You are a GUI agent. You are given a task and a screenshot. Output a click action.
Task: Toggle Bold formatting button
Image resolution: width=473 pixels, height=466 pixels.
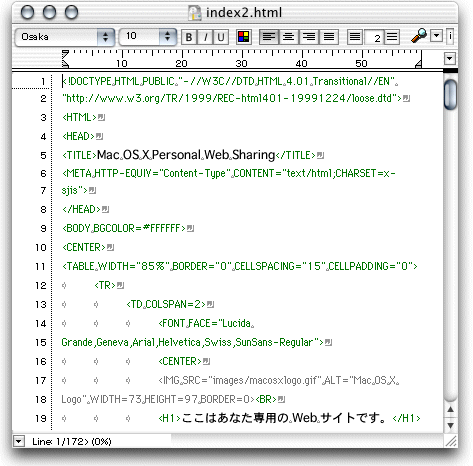click(189, 37)
